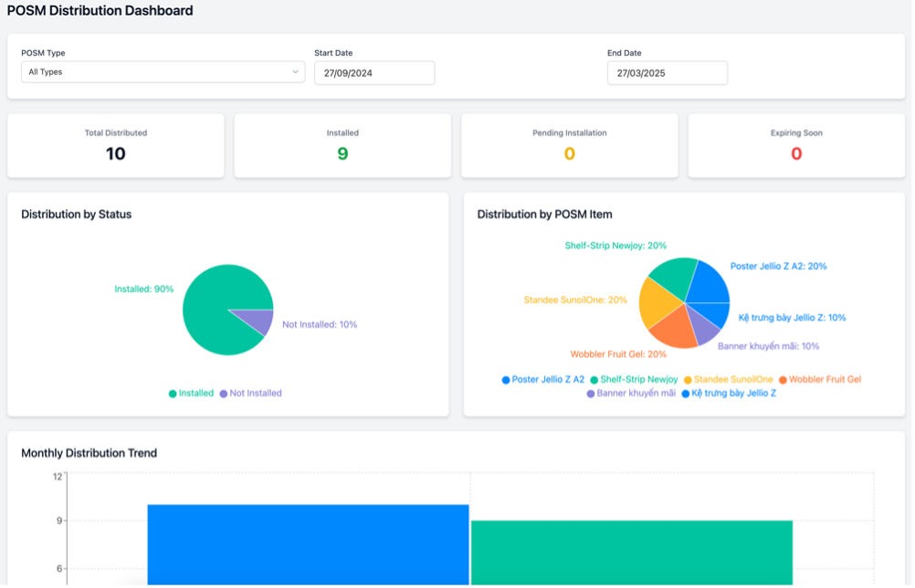
Task: Toggle the Not Installed legend item
Action: point(250,394)
